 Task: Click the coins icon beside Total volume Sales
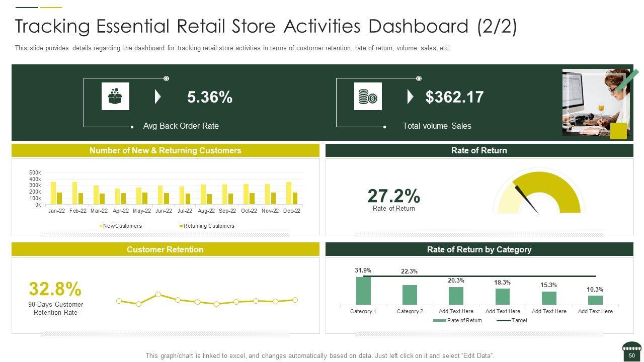[368, 96]
